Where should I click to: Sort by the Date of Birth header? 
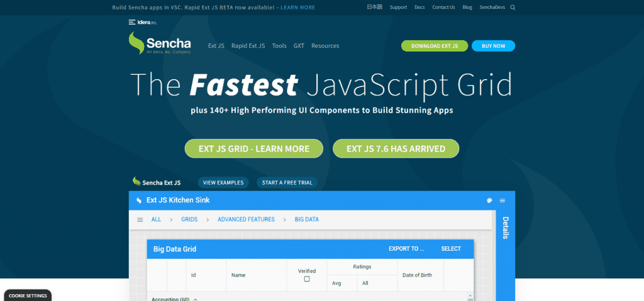[421, 275]
